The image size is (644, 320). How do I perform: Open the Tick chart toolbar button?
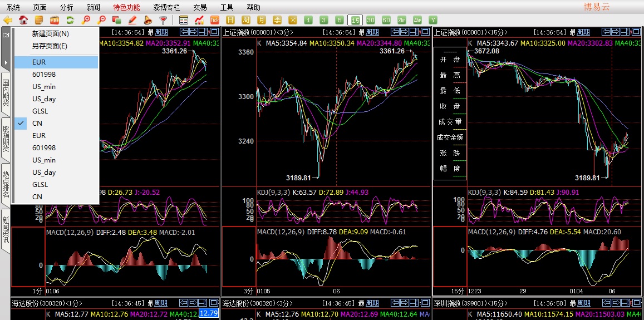click(215, 19)
